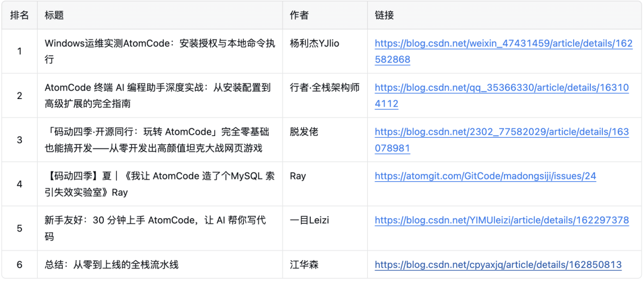Open the cpyaxjq CSDN article link
644x281 pixels.
coord(498,265)
